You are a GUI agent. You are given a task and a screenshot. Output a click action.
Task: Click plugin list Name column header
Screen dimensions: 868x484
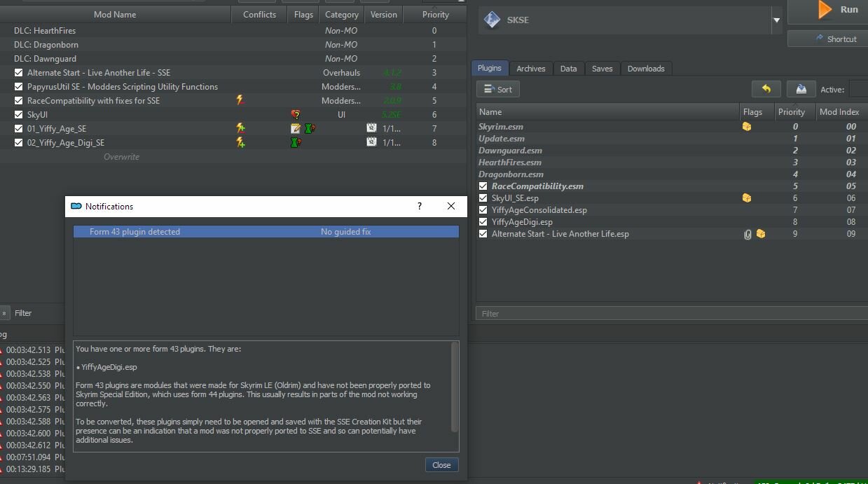608,112
